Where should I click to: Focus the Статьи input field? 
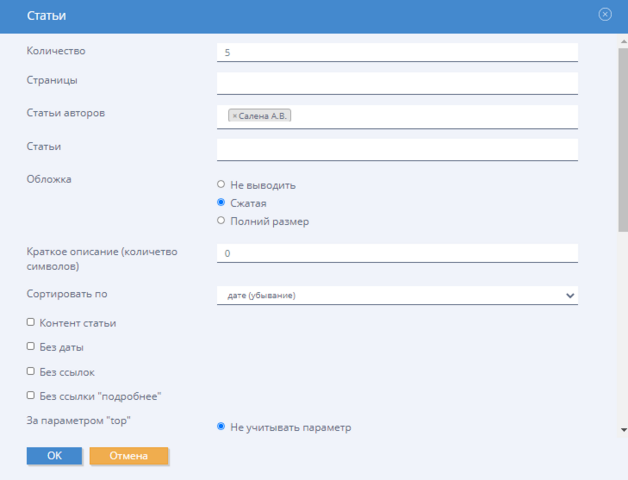(x=396, y=149)
